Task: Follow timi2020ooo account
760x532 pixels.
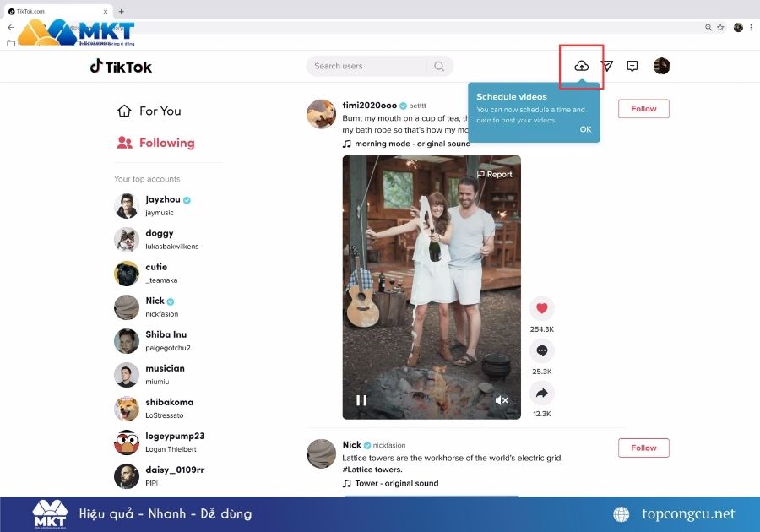Action: (x=643, y=109)
